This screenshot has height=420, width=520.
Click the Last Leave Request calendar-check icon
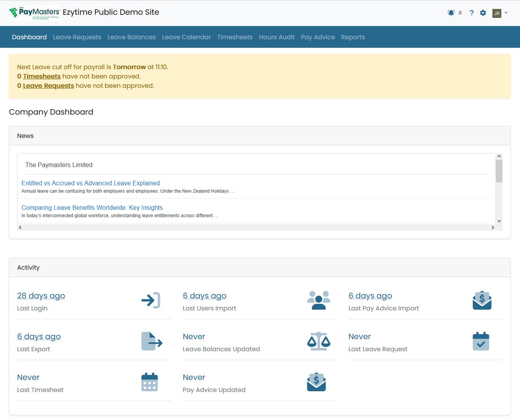pos(481,341)
